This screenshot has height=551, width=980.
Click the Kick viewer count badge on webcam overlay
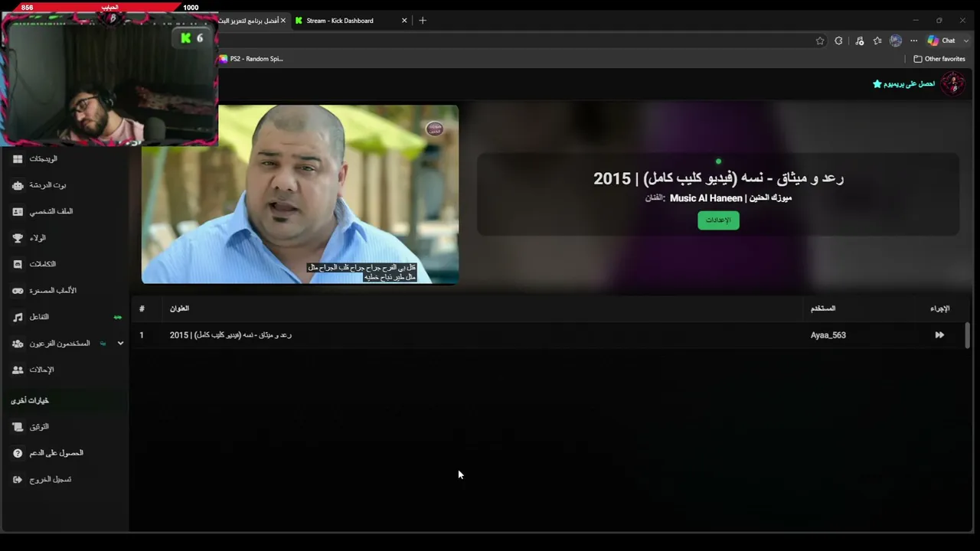coord(191,37)
